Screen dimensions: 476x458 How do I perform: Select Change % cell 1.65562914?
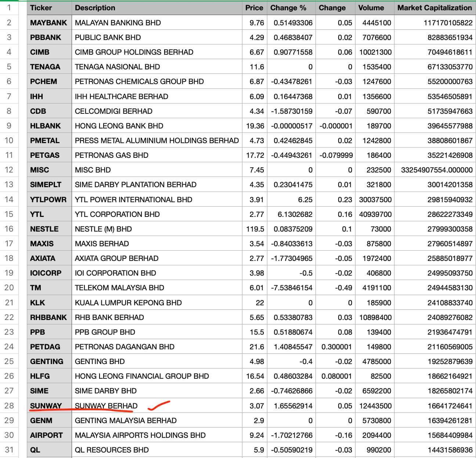tap(291, 406)
